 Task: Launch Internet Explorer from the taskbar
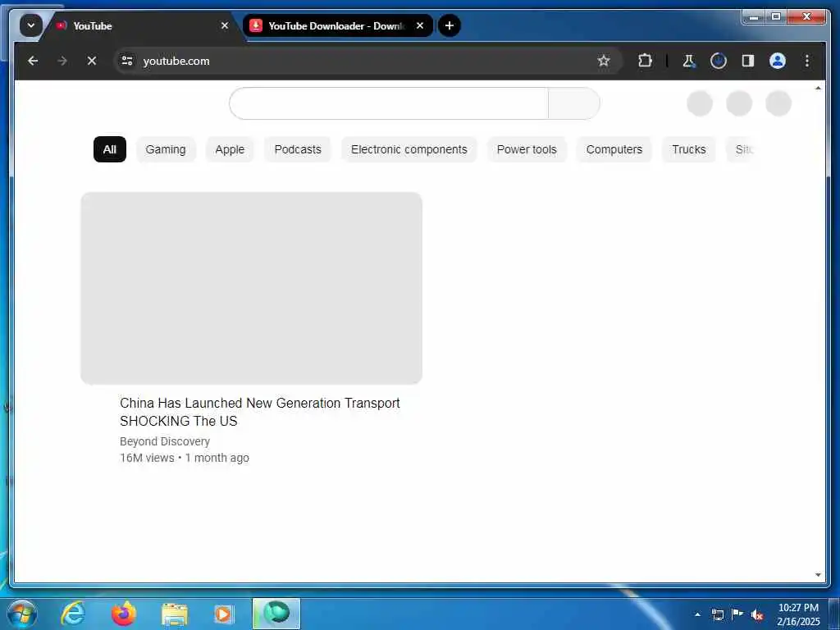(x=73, y=614)
